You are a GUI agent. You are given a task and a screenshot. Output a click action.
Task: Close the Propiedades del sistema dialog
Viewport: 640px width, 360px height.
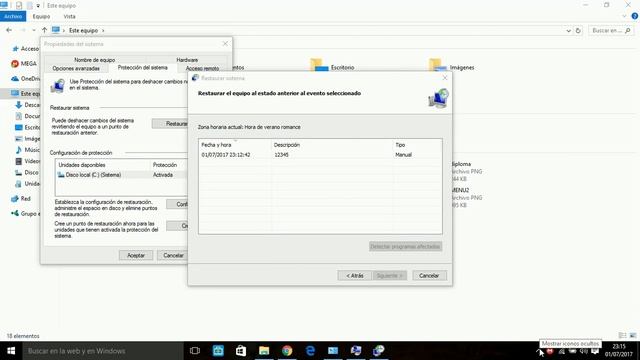(x=225, y=44)
